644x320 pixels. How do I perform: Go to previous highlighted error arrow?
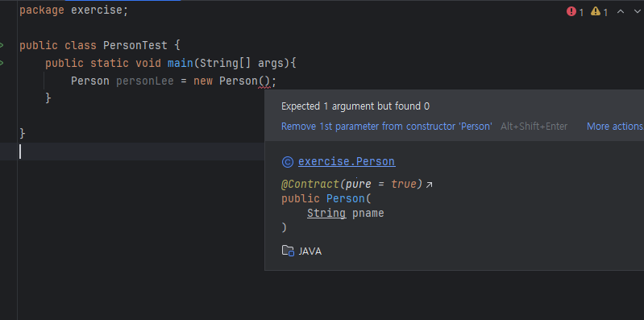click(621, 11)
